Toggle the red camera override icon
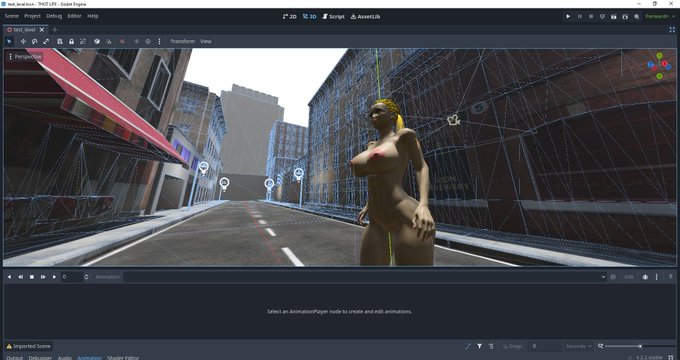 (122, 41)
